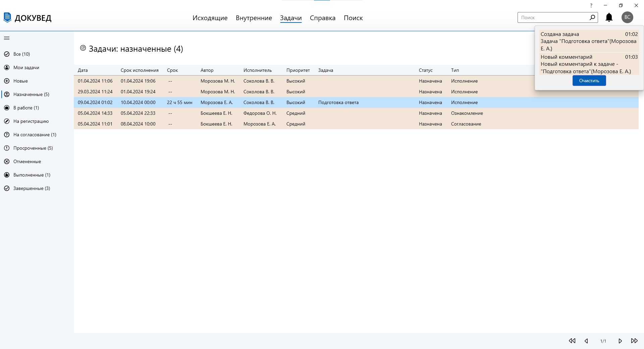Image resolution: width=644 pixels, height=349 pixels.
Task: Open the Поиск menu item
Action: 353,18
